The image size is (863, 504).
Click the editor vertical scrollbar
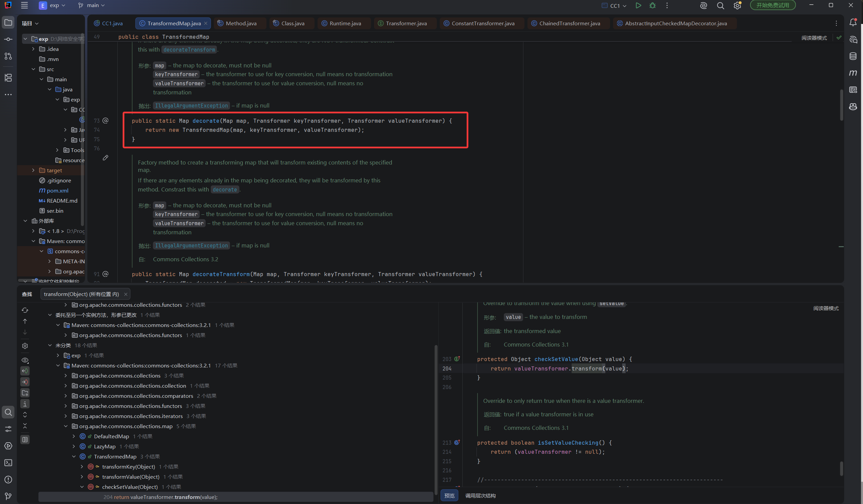pos(841,105)
